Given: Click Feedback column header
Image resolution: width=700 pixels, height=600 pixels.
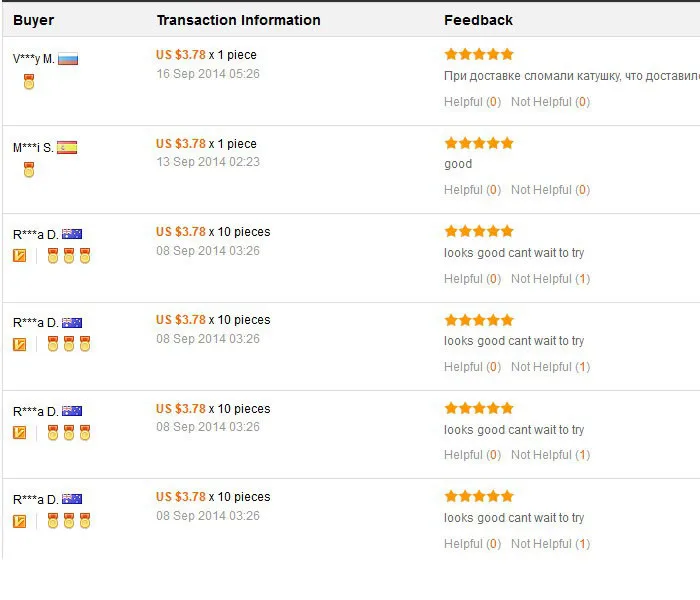Looking at the screenshot, I should tap(478, 20).
